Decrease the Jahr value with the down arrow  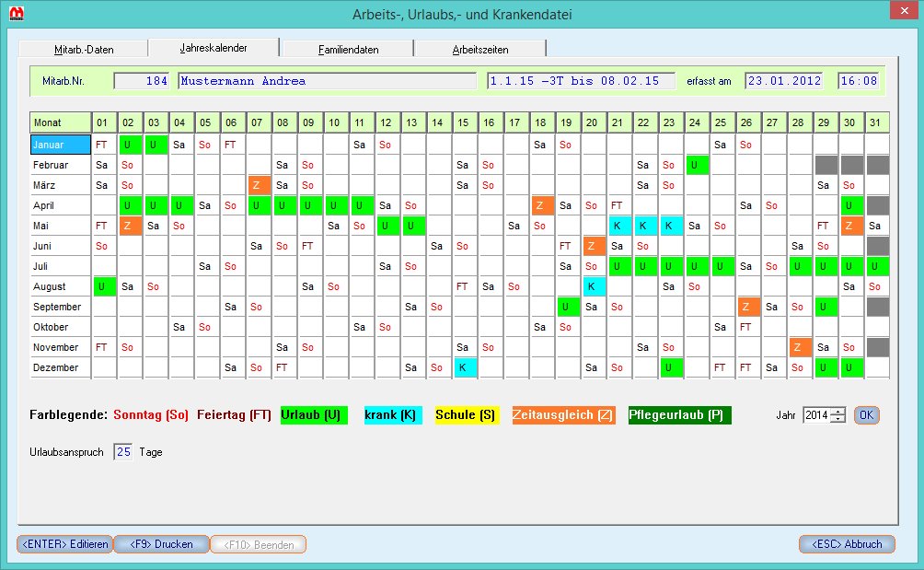[837, 420]
